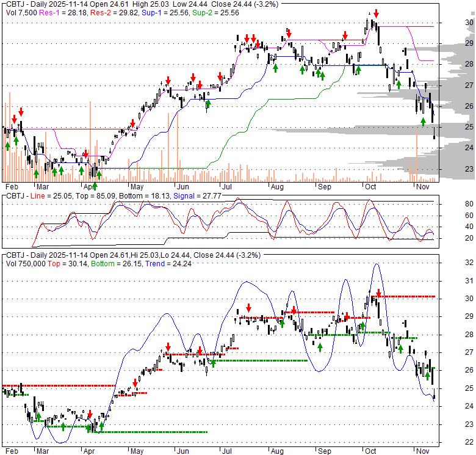Click the 'Mar' month label on bottom chart axis
476x455 pixels.
pos(43,451)
